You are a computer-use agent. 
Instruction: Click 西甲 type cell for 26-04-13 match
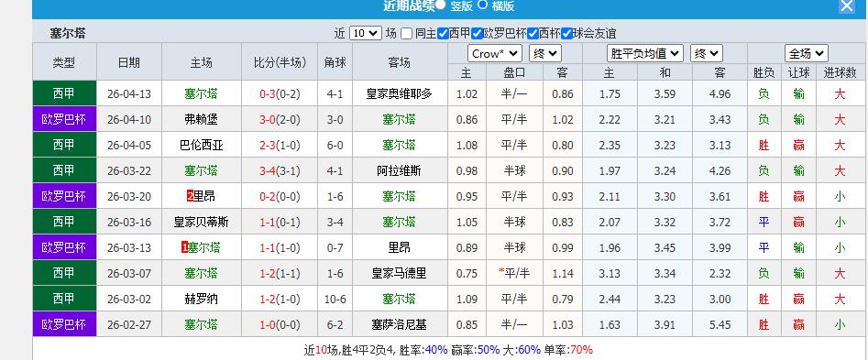click(x=64, y=93)
